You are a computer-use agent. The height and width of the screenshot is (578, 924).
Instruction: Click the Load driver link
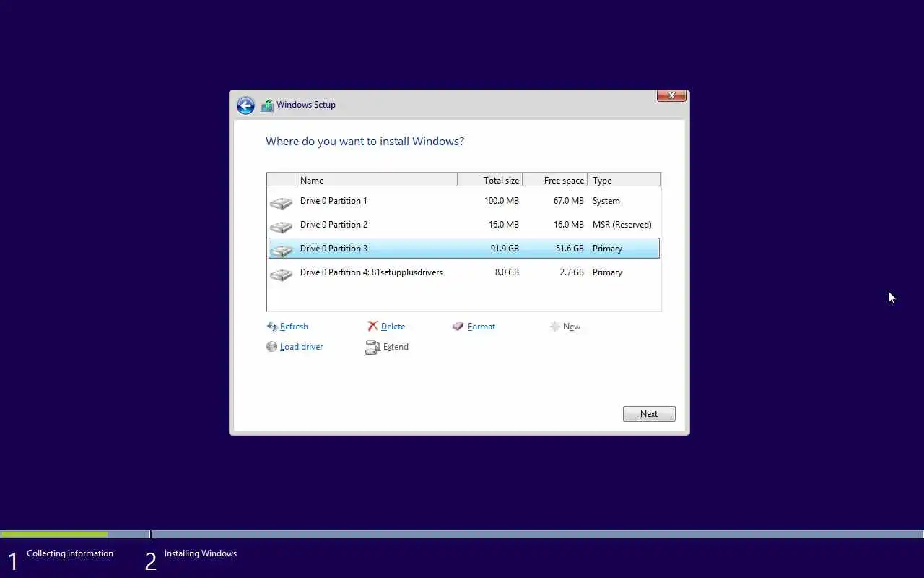click(x=302, y=347)
